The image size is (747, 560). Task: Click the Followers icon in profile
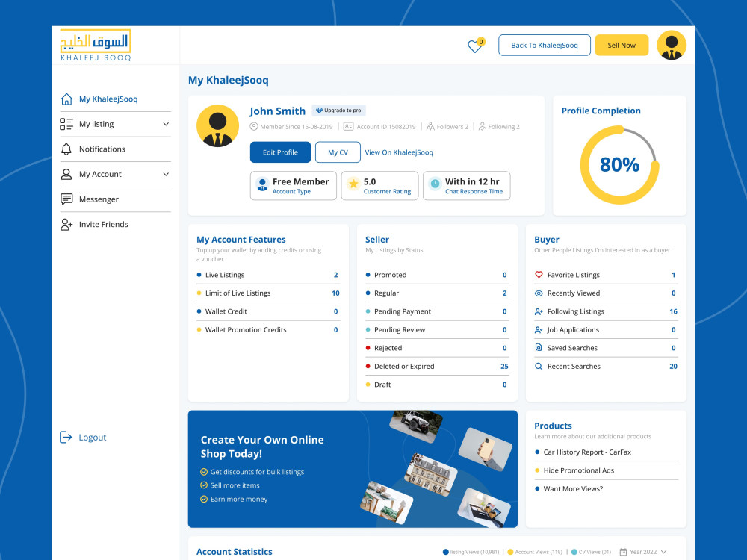click(x=430, y=127)
